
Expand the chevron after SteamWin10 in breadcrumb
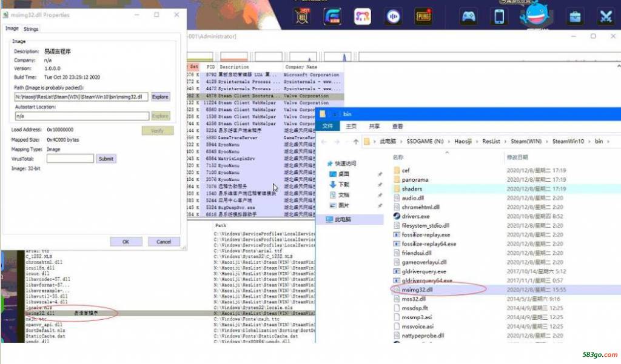click(589, 141)
